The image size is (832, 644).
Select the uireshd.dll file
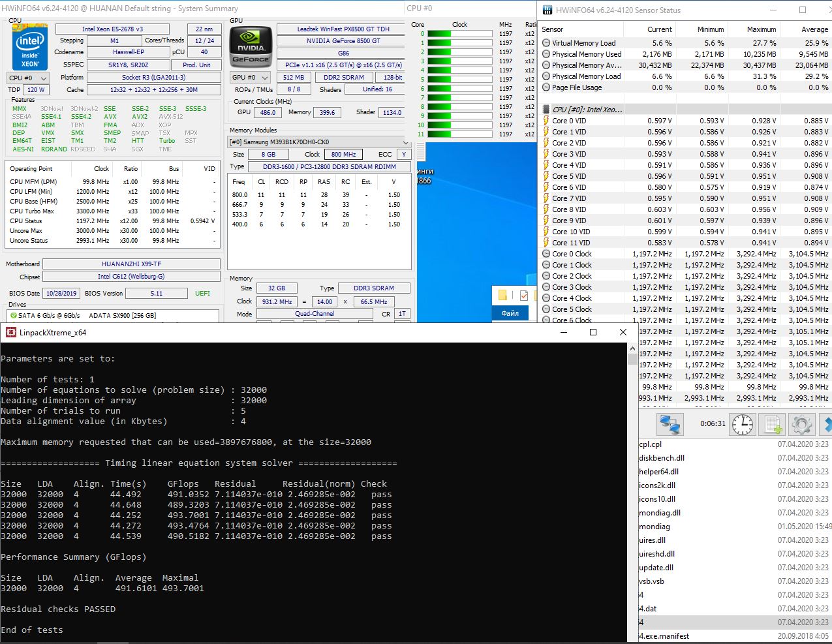click(x=657, y=554)
